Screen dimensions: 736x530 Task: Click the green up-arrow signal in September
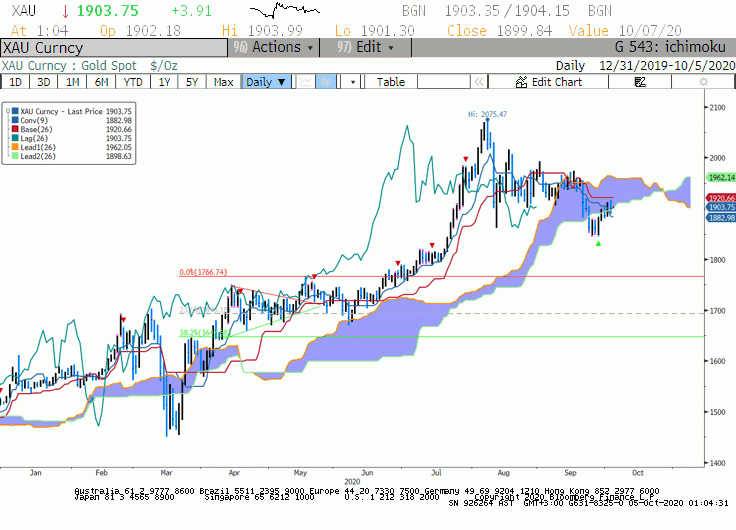pyautogui.click(x=598, y=243)
